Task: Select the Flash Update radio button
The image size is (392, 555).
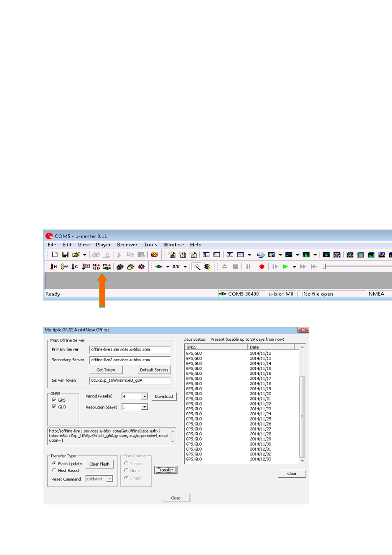Action: (54, 463)
